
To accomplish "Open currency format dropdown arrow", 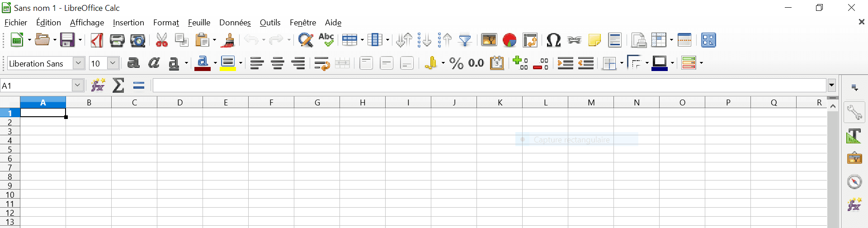I will pyautogui.click(x=443, y=63).
